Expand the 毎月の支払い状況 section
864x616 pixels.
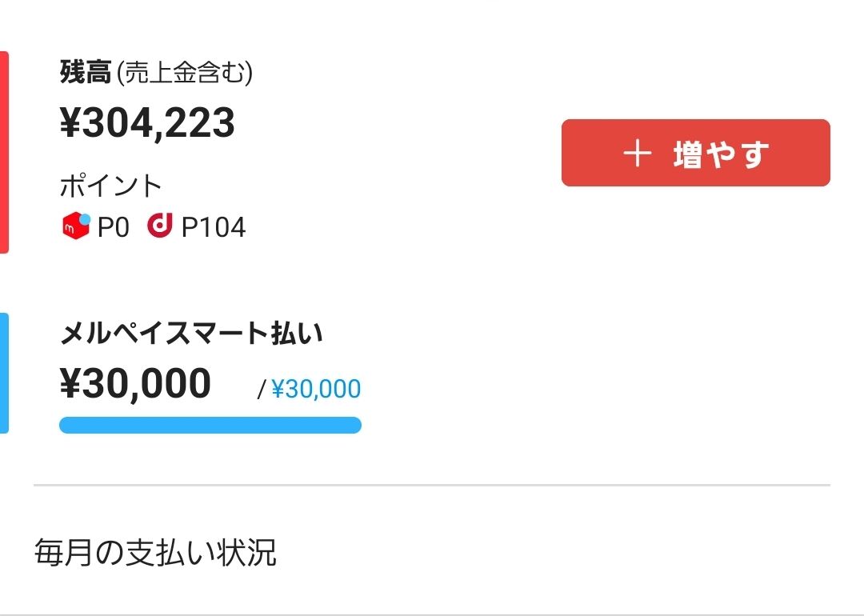155,553
